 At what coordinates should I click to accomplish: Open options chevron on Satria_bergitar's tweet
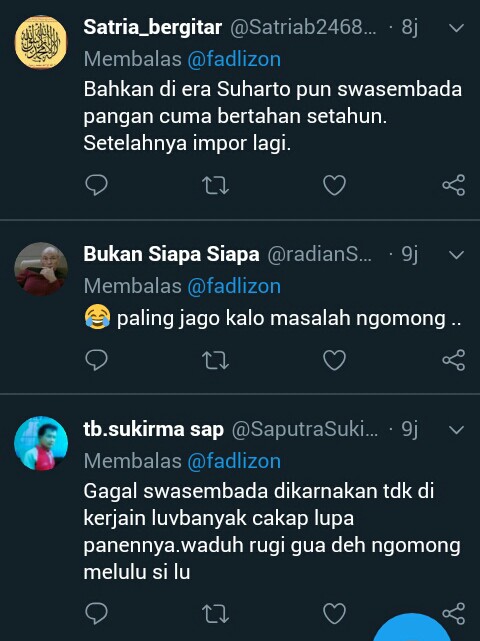(x=456, y=28)
